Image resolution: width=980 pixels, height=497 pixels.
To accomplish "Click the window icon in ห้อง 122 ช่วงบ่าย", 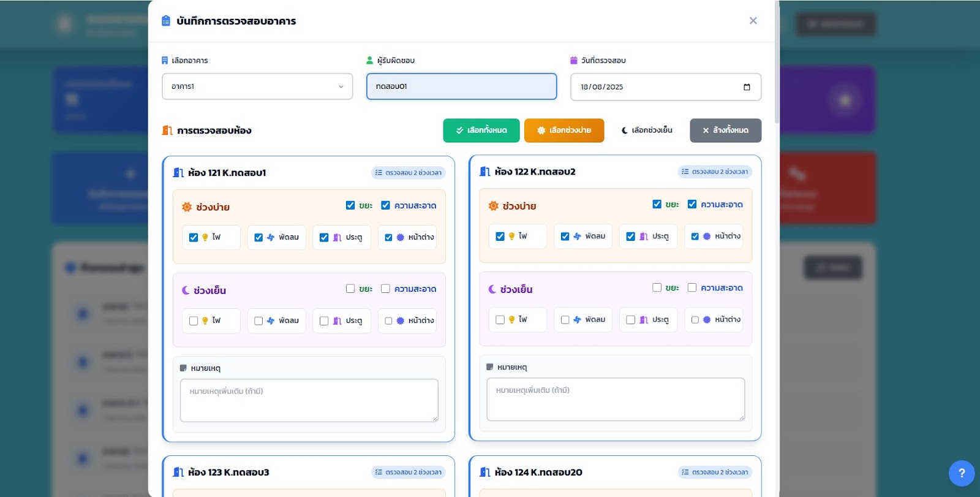I will (707, 237).
